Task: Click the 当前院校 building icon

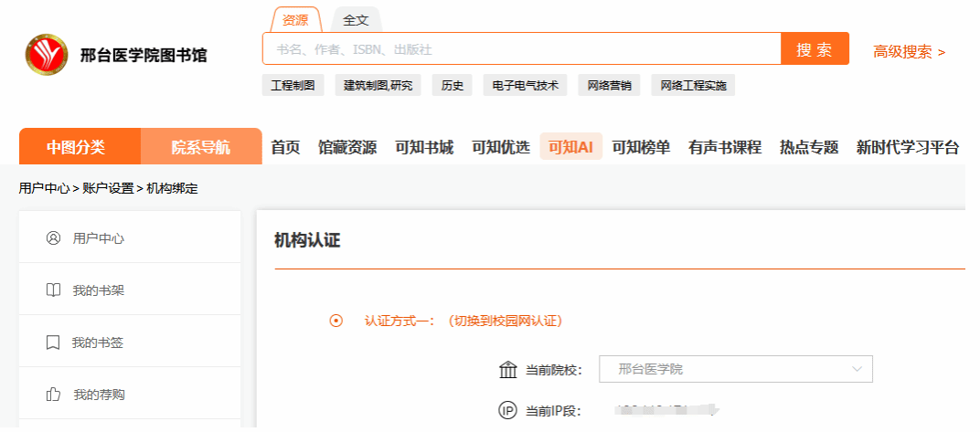Action: pyautogui.click(x=508, y=370)
